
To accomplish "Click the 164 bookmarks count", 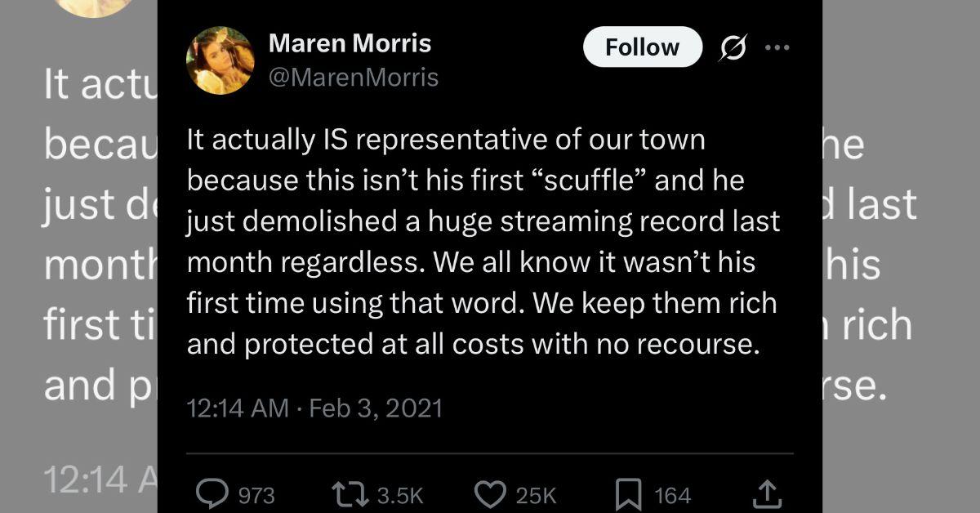I will point(672,495).
